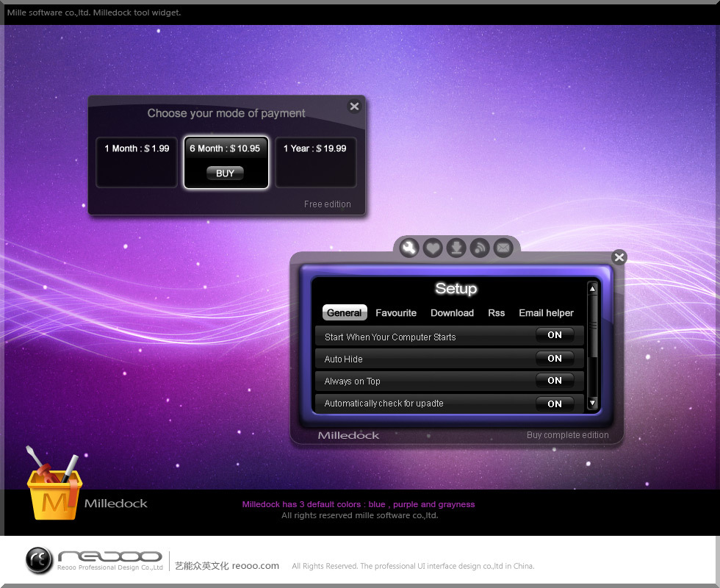Viewport: 720px width, 588px height.
Task: Select the Rss tab
Action: pyautogui.click(x=497, y=313)
